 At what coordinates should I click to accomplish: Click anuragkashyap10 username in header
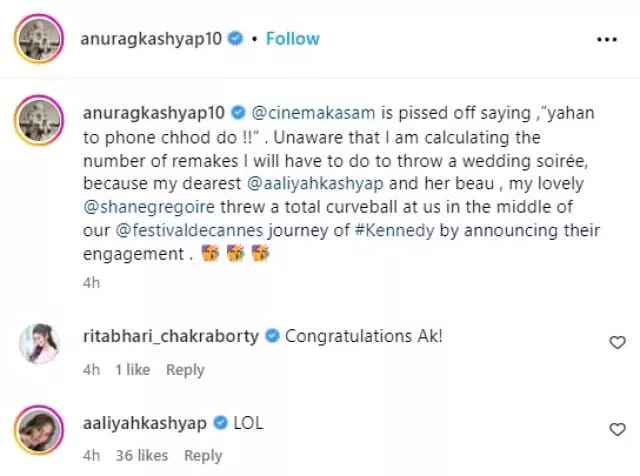click(152, 39)
